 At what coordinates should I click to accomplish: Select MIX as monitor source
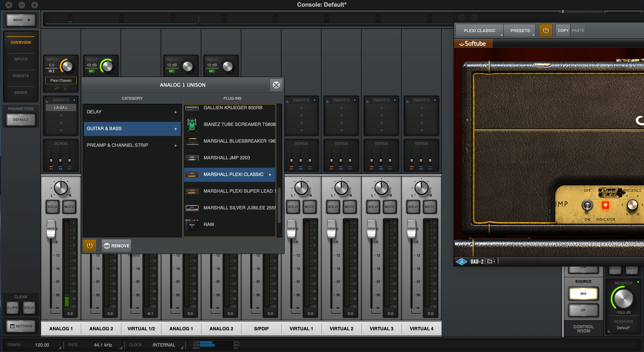(x=583, y=294)
